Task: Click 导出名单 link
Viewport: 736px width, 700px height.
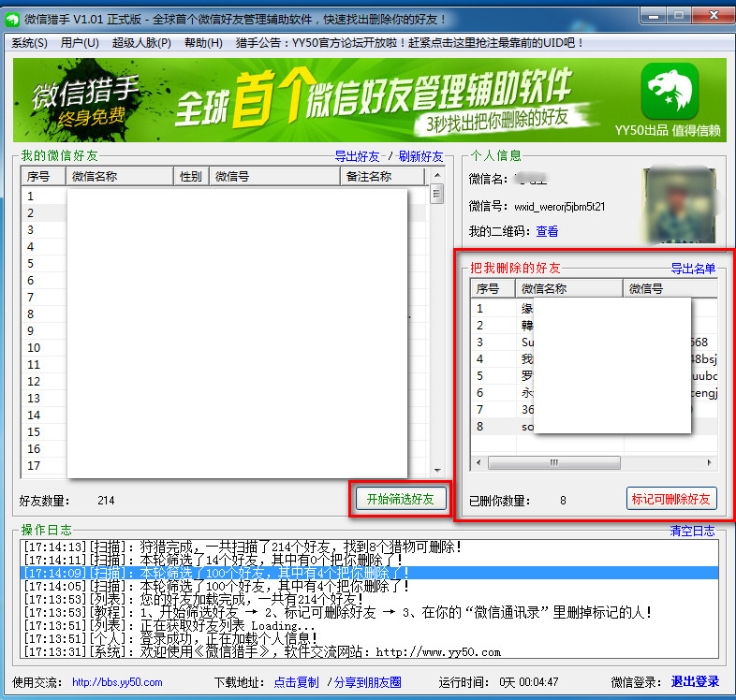Action: (693, 269)
